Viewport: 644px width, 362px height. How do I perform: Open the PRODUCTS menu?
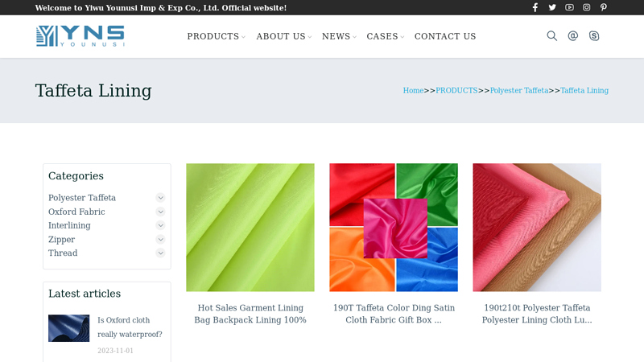click(213, 36)
